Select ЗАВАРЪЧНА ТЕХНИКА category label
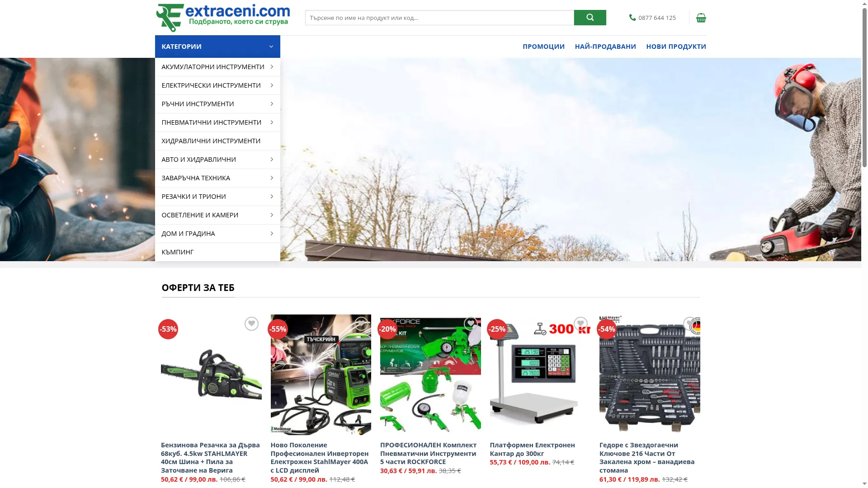This screenshot has height=488, width=868. 196,178
